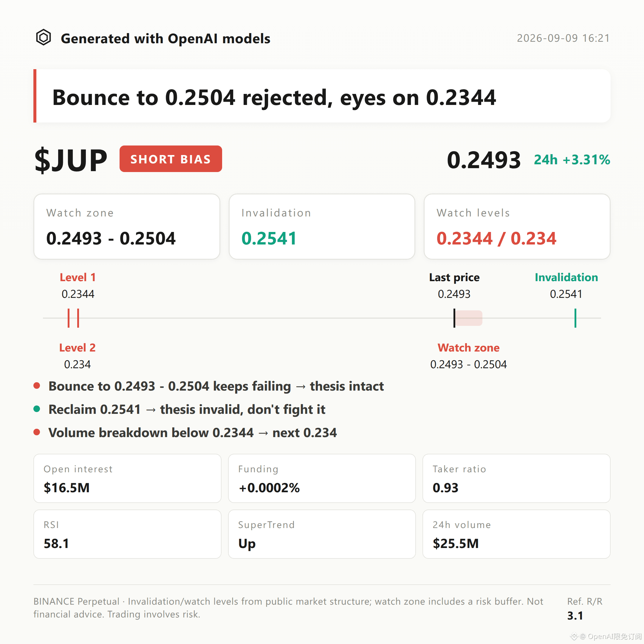The width and height of the screenshot is (644, 644).
Task: Open the Invalidation 0.2541 card
Action: tap(322, 227)
